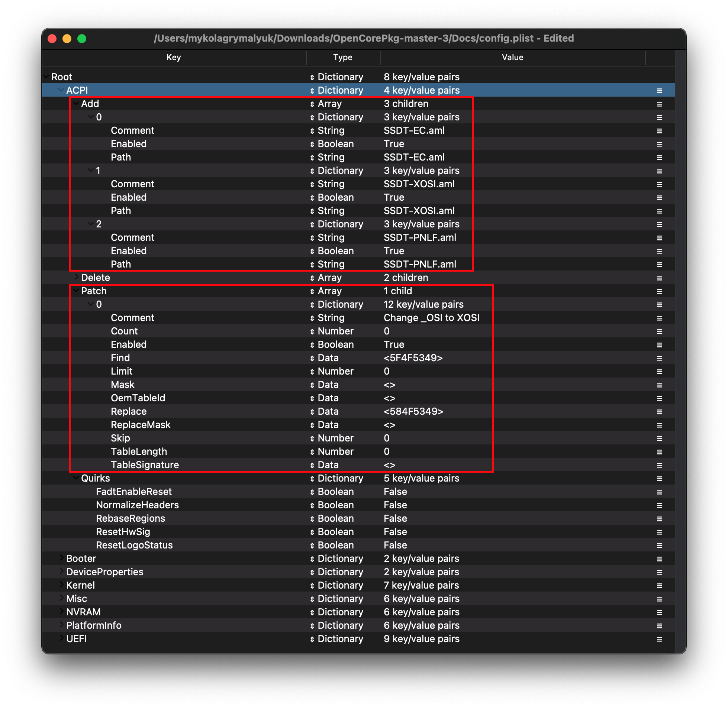Open type selector for Replace row
728x709 pixels.
pos(312,411)
